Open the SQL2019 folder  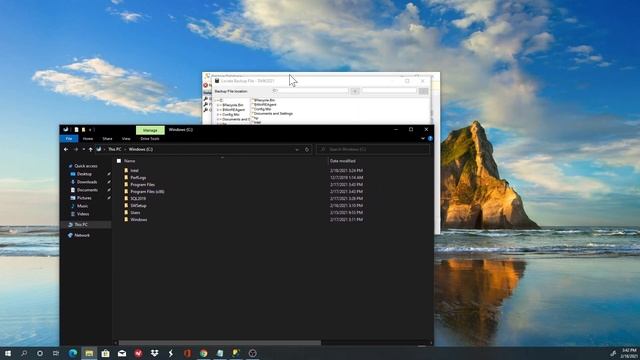(138, 198)
